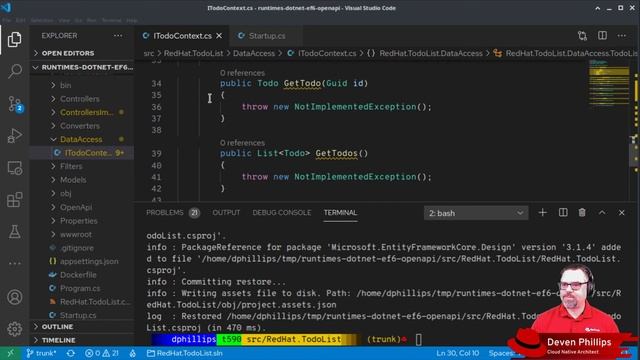Open Remote Explorer view

tap(15, 168)
